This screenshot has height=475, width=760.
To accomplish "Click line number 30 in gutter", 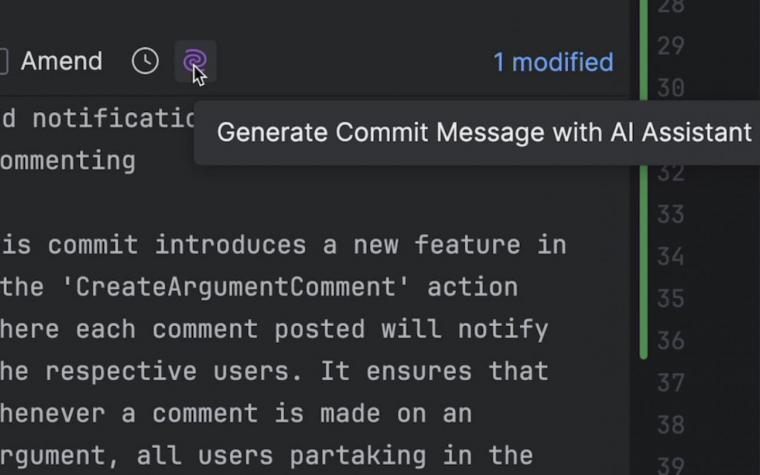I will 671,88.
